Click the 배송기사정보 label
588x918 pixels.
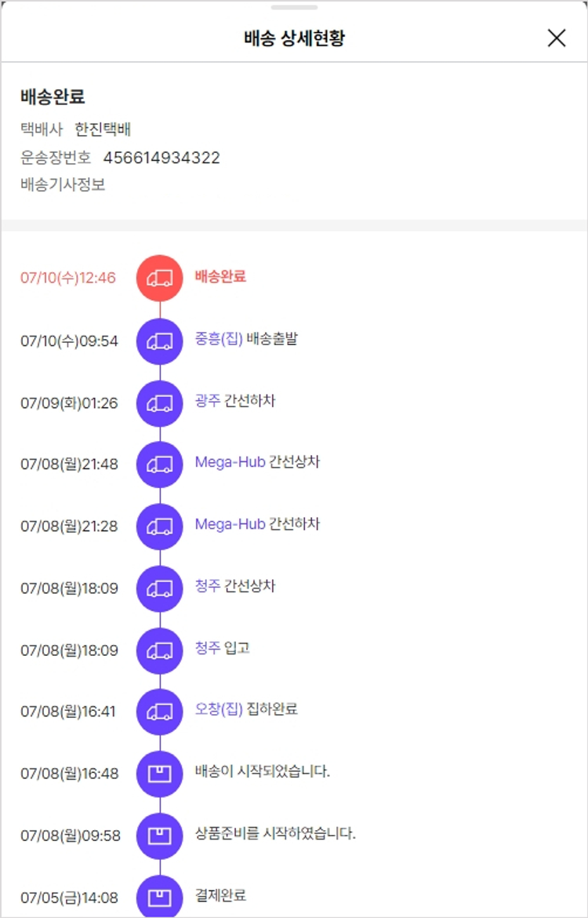click(x=63, y=185)
